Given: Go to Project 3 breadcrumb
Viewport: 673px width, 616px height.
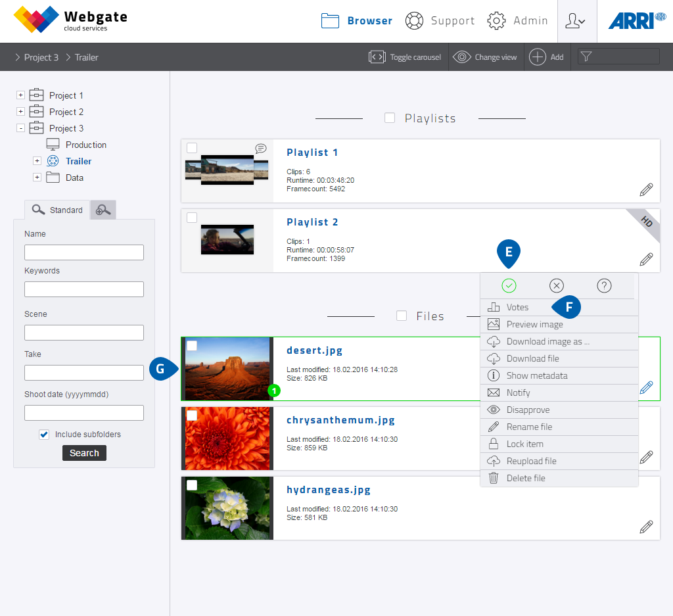Looking at the screenshot, I should click(41, 57).
